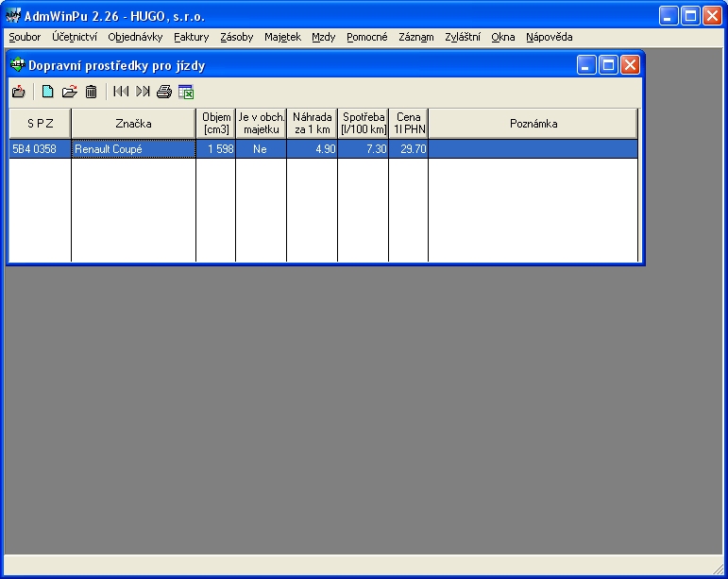Viewport: 728px width, 579px height.
Task: Close the Dopravní prostředky pro jízdy window
Action: [x=630, y=65]
